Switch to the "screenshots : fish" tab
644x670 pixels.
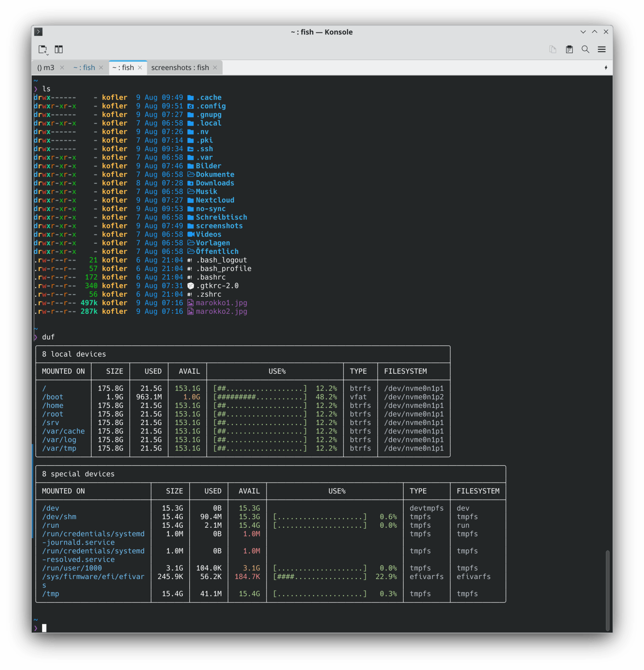tap(180, 68)
